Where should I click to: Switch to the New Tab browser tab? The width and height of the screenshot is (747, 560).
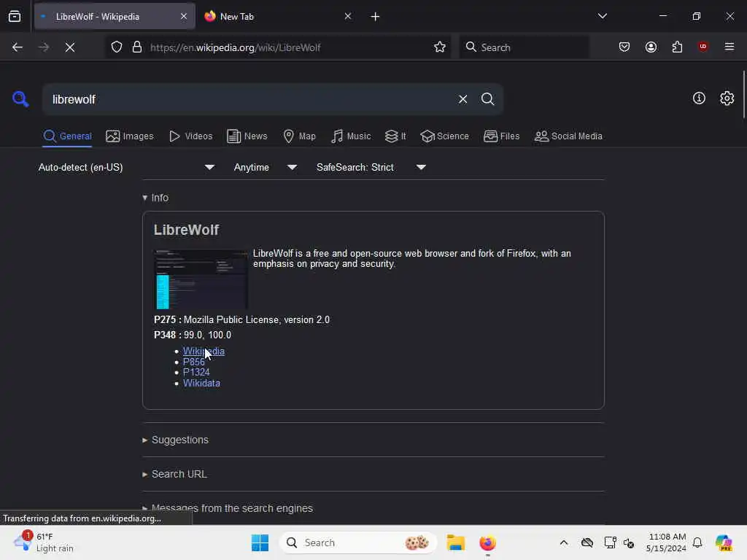[x=276, y=17]
